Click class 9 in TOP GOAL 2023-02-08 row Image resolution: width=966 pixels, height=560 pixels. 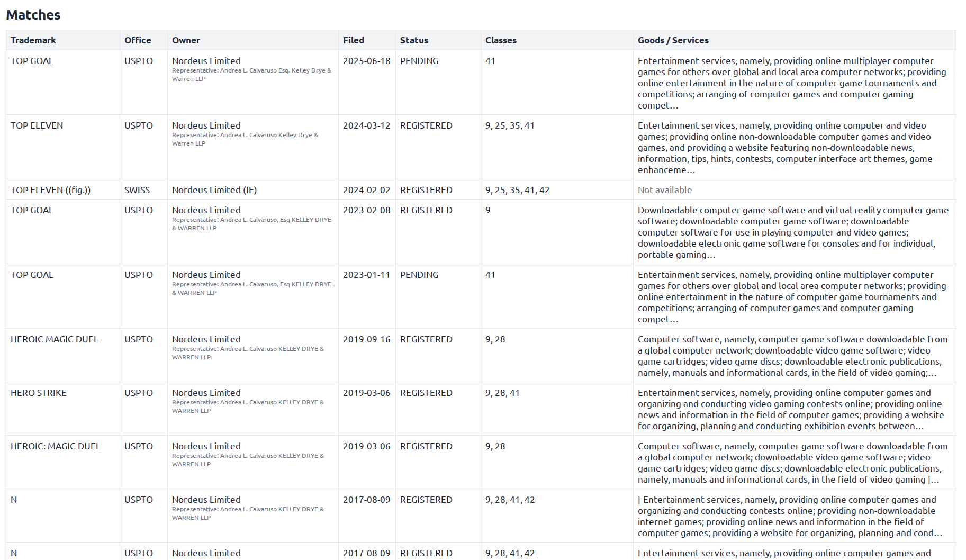tap(487, 210)
